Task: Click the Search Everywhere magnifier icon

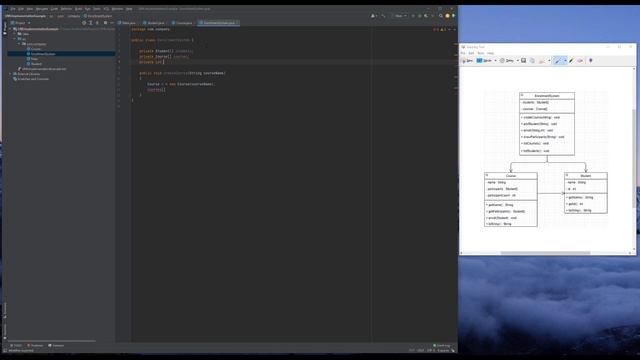Action: (x=441, y=16)
